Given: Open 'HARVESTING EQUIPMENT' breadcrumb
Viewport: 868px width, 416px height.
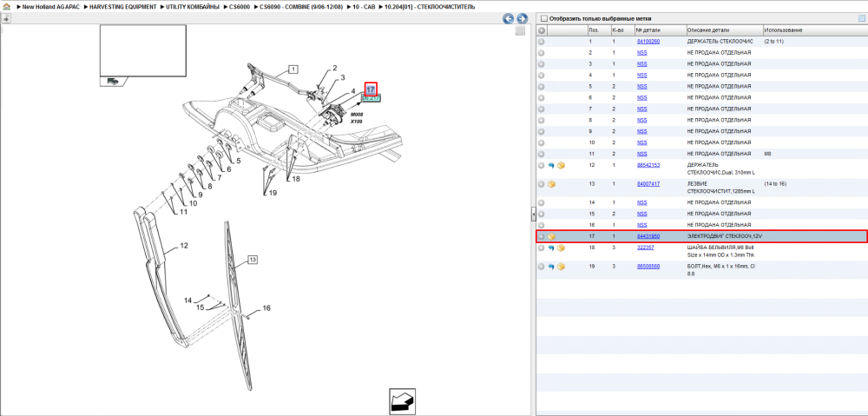Looking at the screenshot, I should pos(123,7).
